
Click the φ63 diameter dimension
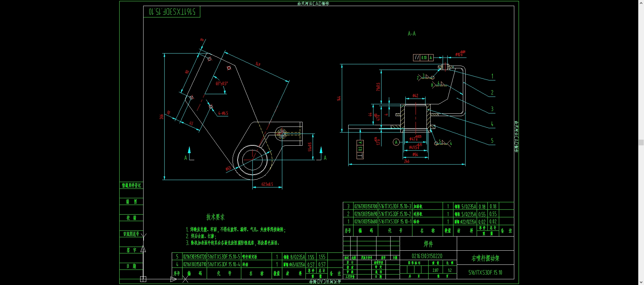coord(229,168)
